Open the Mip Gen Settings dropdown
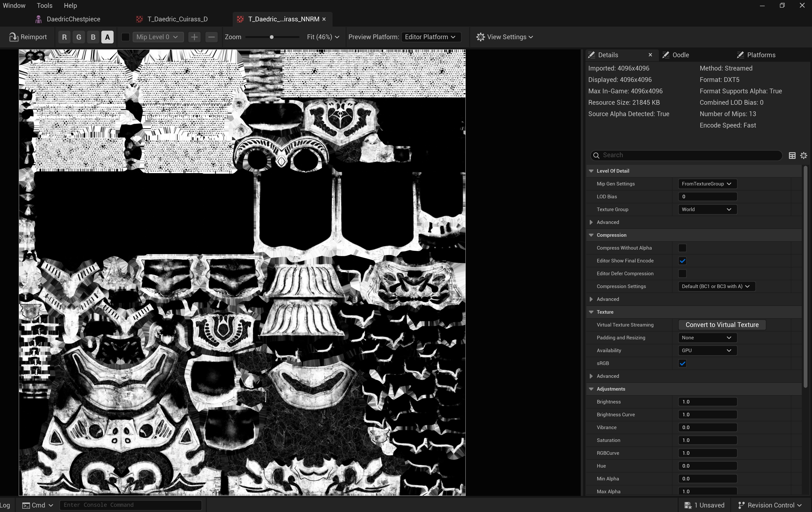Viewport: 812px width, 512px height. point(707,184)
